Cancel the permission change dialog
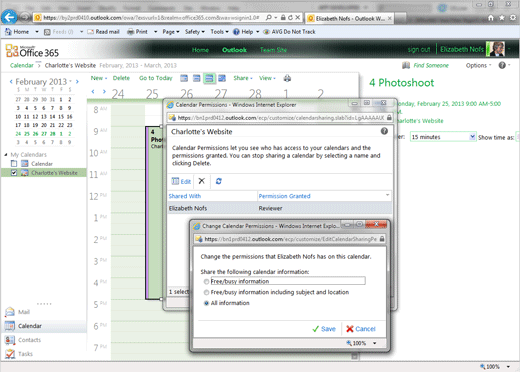This screenshot has height=372, width=520. (361, 329)
